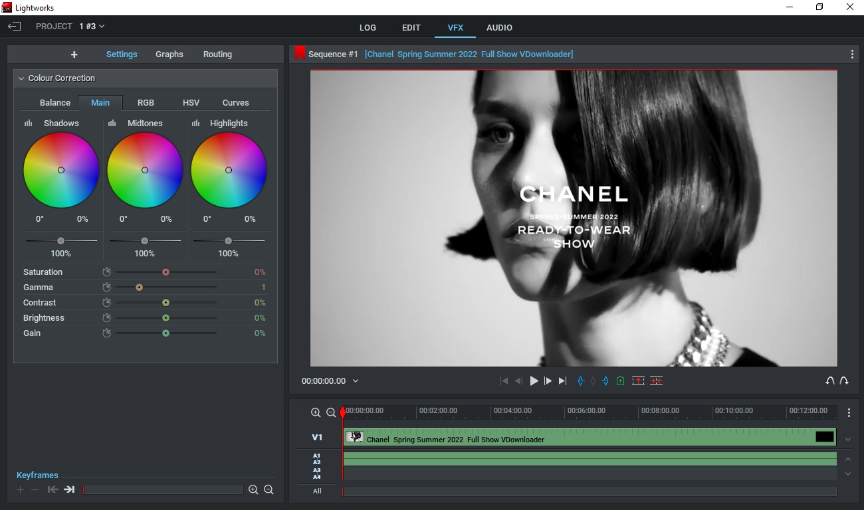Clear marks using the middle diamond icon

(593, 381)
